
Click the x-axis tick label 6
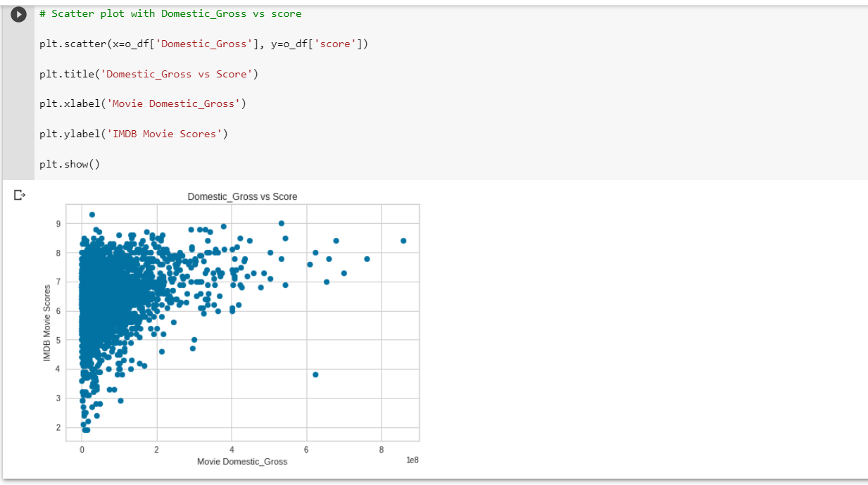coord(306,449)
